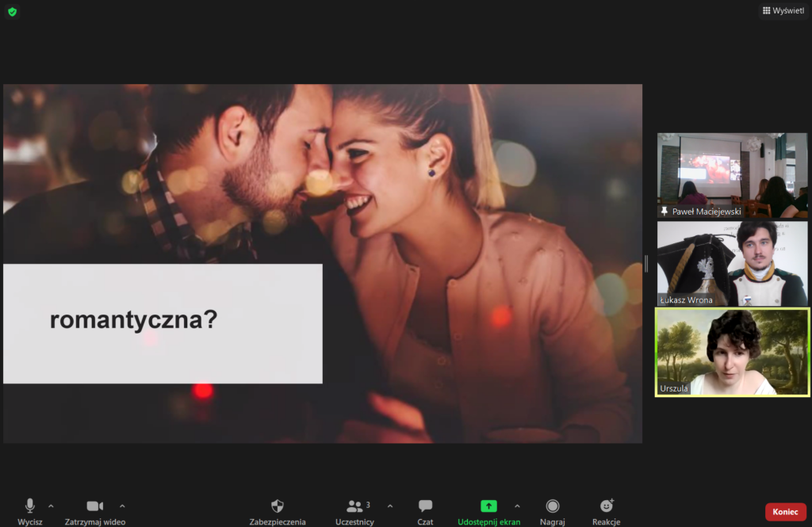Click the green encryption shield icon
This screenshot has height=527, width=812.
click(x=12, y=12)
